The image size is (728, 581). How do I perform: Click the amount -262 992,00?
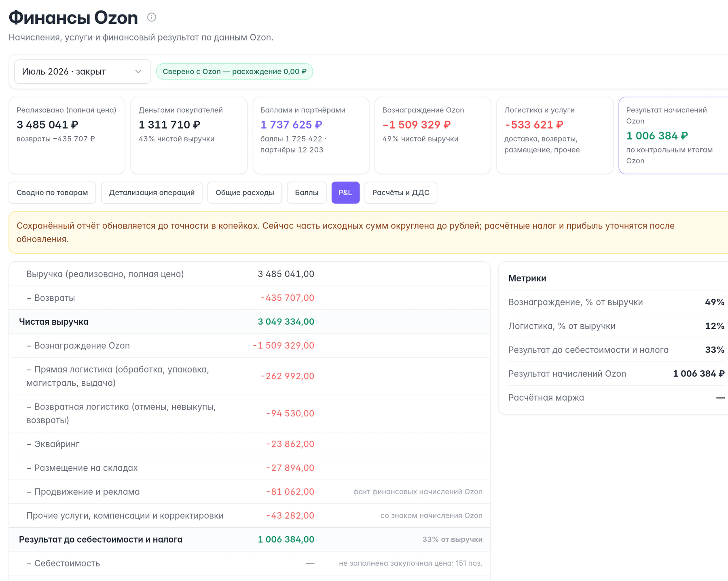click(288, 376)
